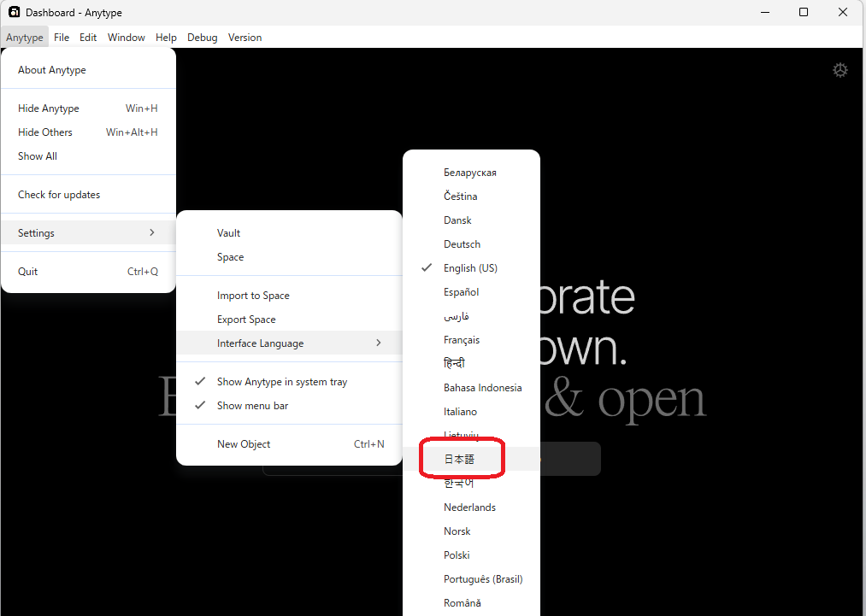Choose 日本語 language
866x616 pixels.
click(471, 460)
